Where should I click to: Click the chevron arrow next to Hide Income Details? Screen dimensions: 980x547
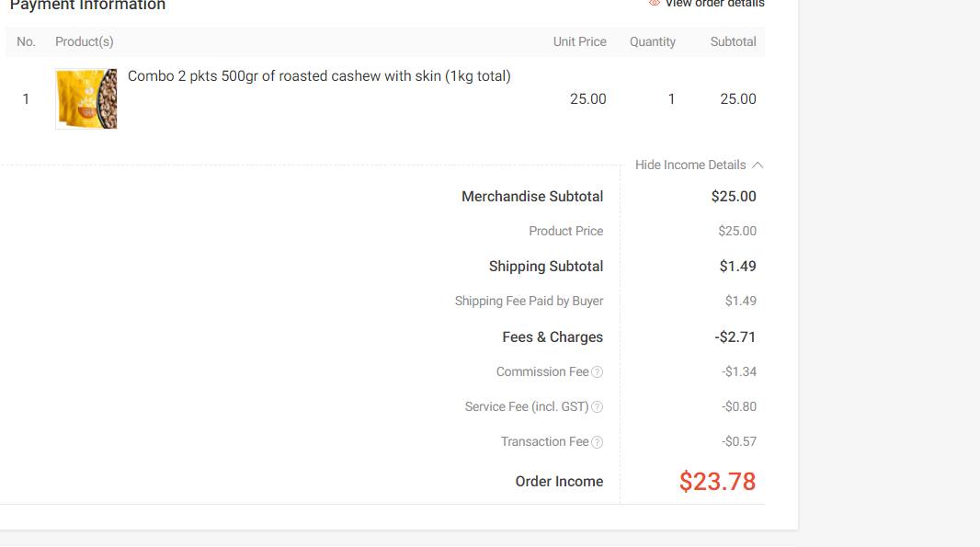coord(758,165)
